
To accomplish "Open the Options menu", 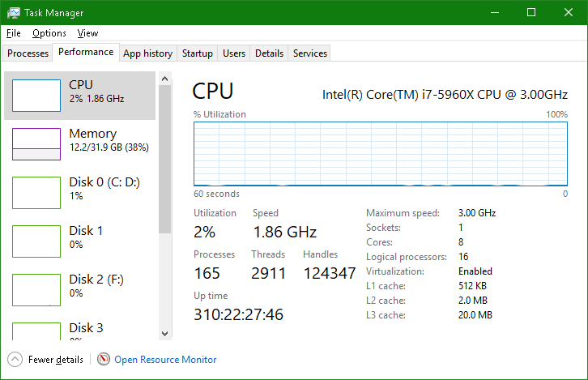I will (x=49, y=33).
